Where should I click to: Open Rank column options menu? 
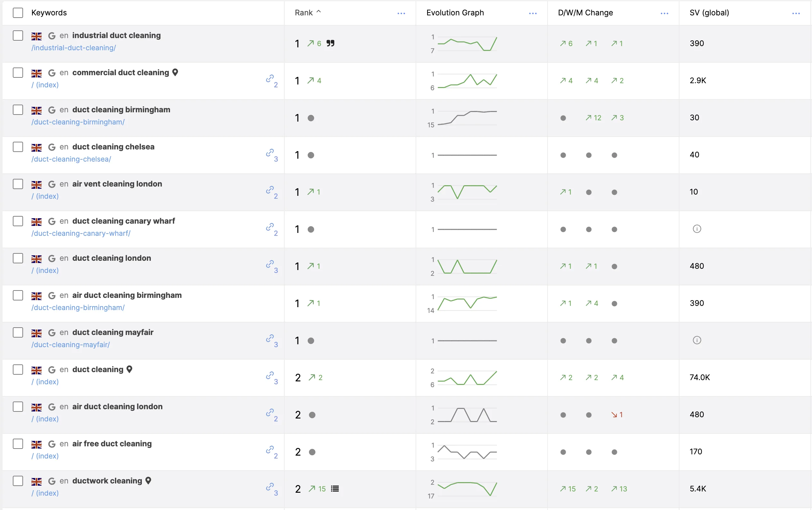[401, 13]
